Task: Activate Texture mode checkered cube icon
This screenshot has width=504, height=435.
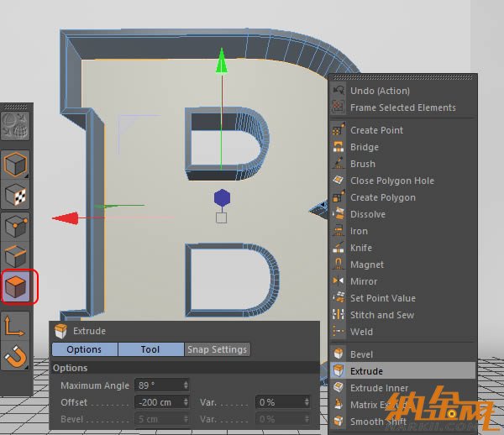Action: (15, 195)
